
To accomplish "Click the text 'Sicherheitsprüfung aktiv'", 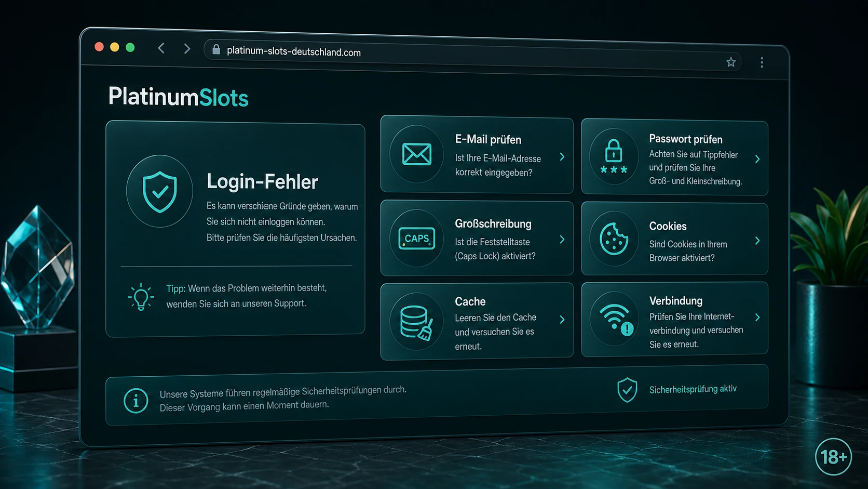I will [693, 389].
